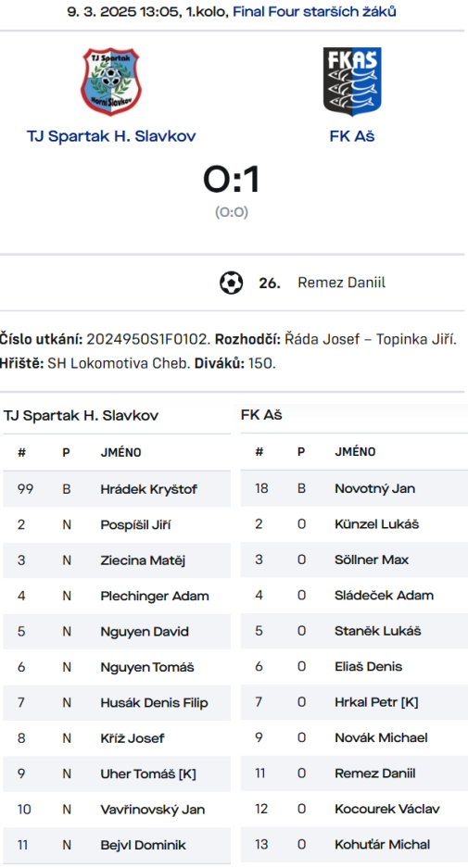Click the TJ Spartak Horní Slavkov club crest
The image size is (468, 868).
(x=111, y=82)
